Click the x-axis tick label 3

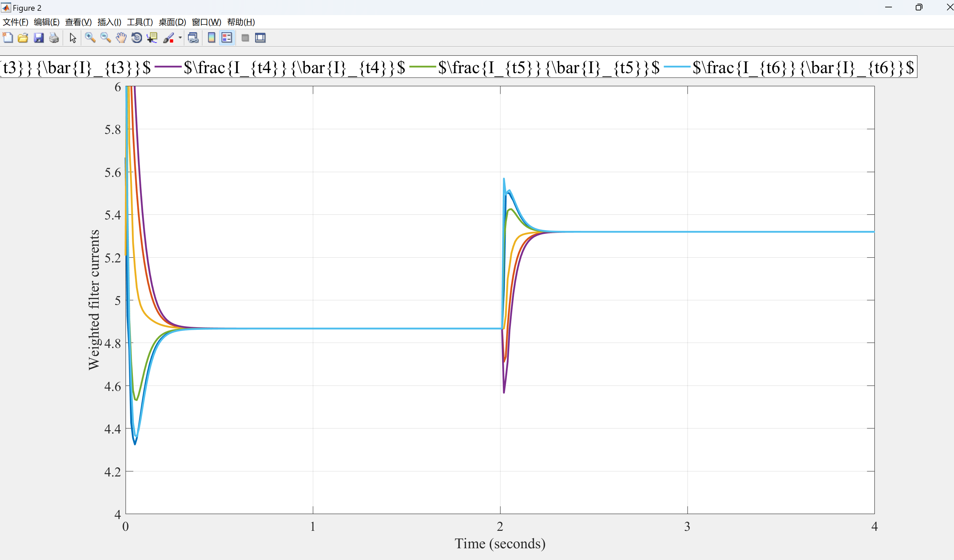[687, 526]
